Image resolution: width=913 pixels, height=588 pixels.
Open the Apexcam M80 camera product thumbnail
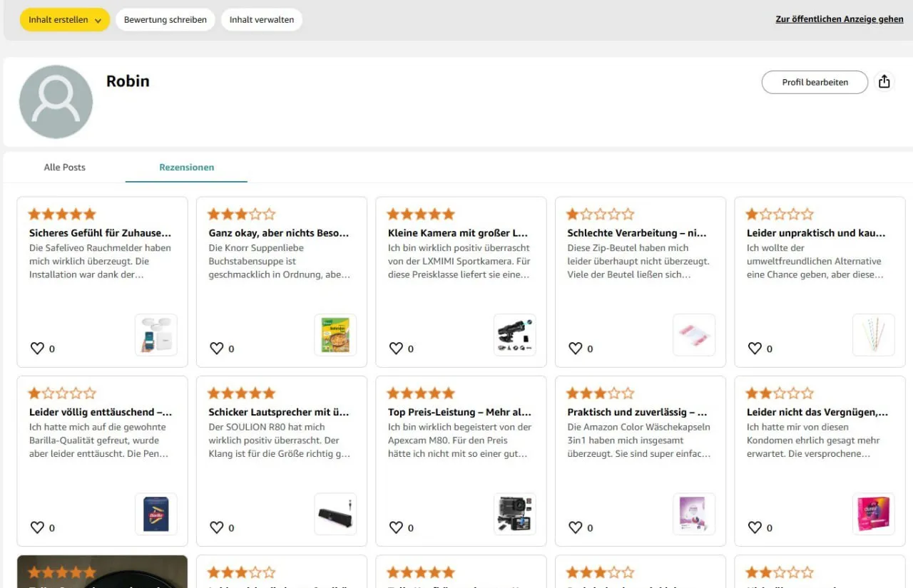(x=514, y=514)
